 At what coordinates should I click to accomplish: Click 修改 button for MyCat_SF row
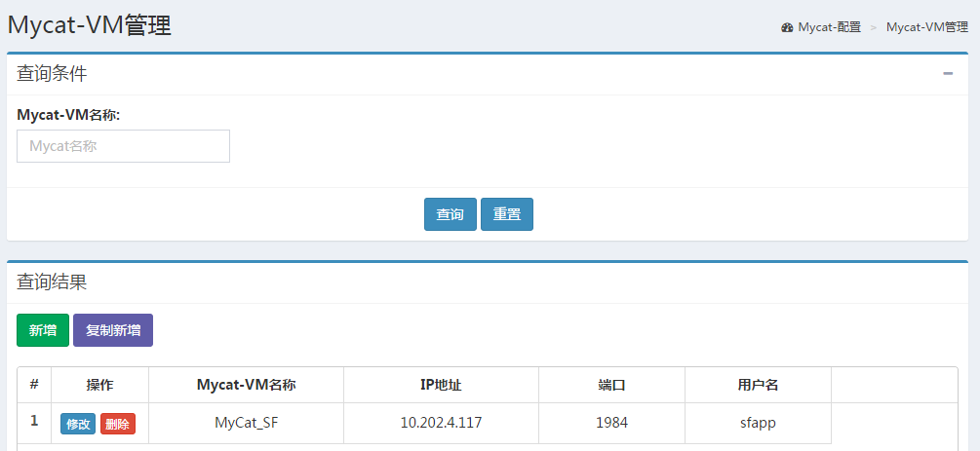coord(78,424)
